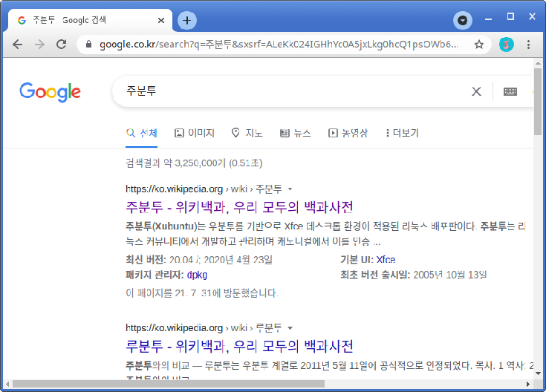The height and width of the screenshot is (392, 546).
Task: View site info via the padlock icon
Action: tap(88, 45)
